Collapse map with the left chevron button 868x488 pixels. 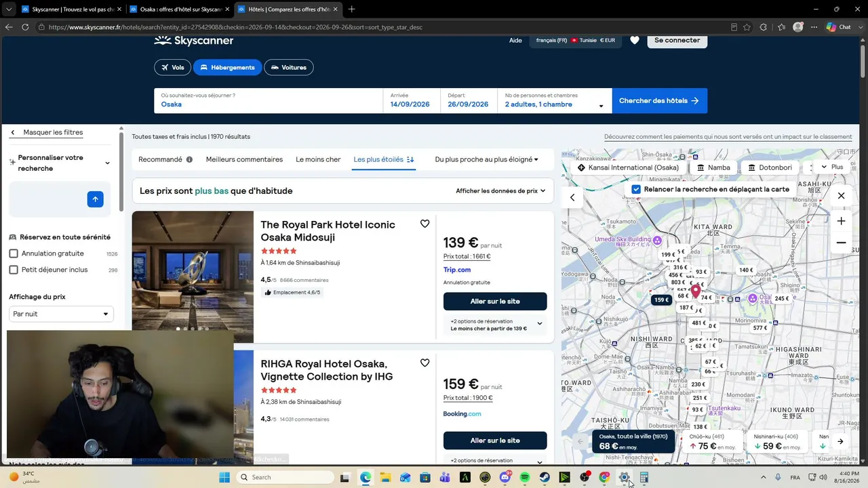tap(572, 197)
